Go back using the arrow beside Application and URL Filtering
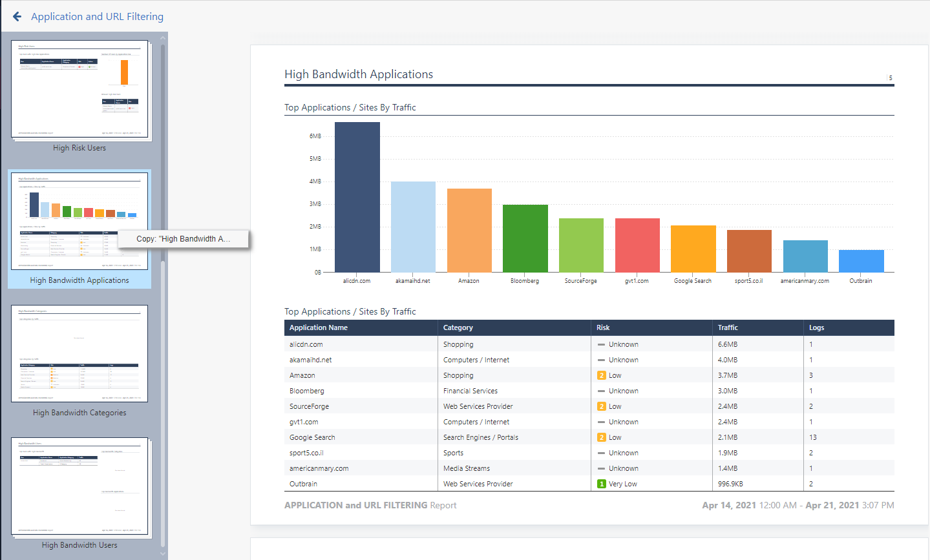The height and width of the screenshot is (560, 930). 17,17
